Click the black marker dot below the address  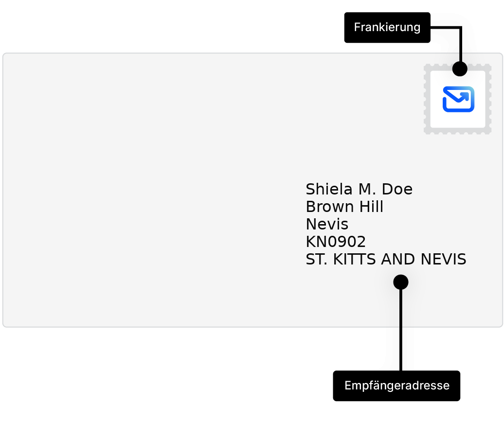[x=400, y=282]
